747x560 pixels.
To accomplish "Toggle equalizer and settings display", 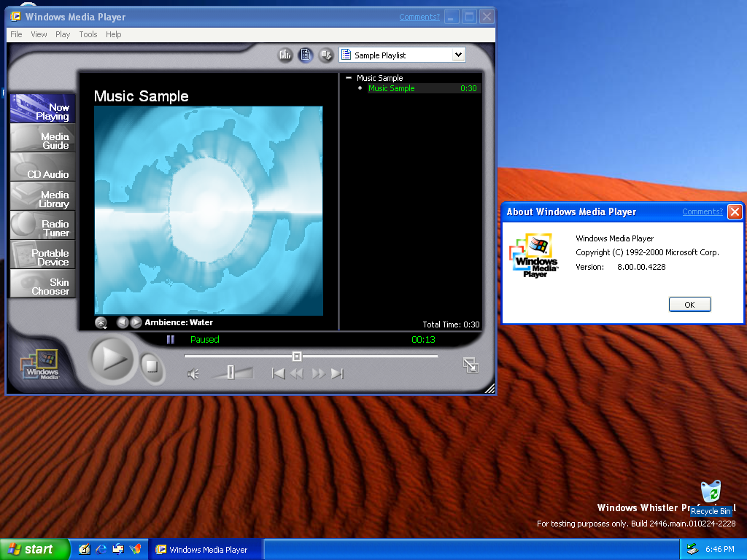I will pyautogui.click(x=285, y=55).
